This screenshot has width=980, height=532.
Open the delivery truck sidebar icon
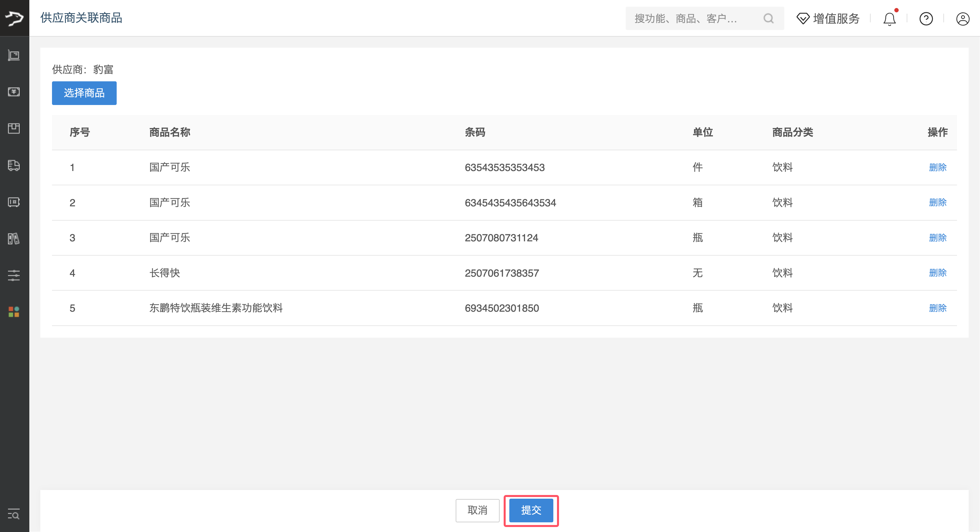tap(14, 165)
